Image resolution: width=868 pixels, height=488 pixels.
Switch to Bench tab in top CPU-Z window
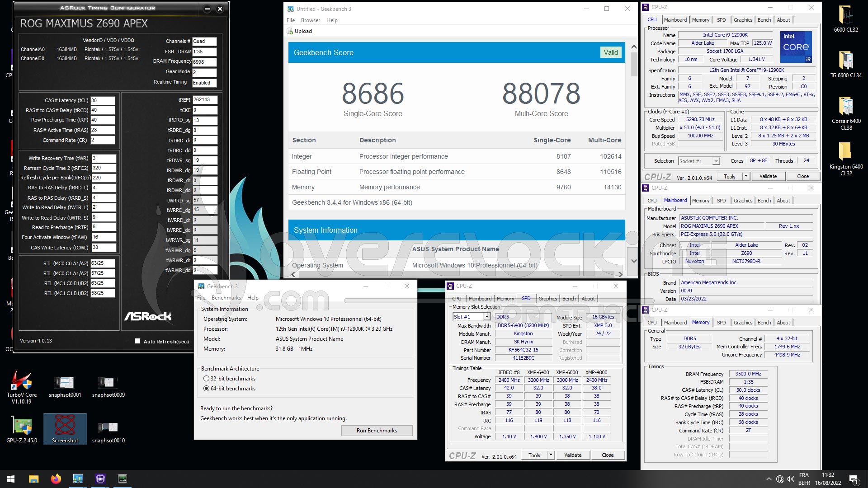tap(764, 20)
